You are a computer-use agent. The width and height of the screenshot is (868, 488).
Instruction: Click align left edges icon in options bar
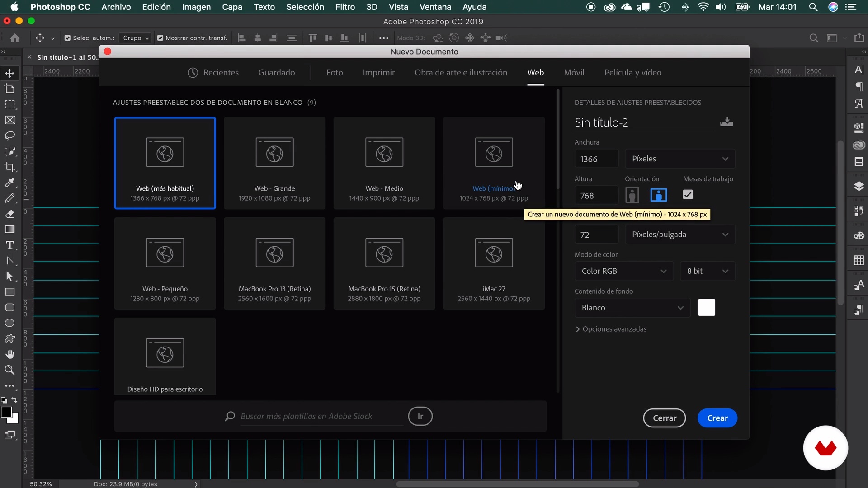tap(242, 38)
